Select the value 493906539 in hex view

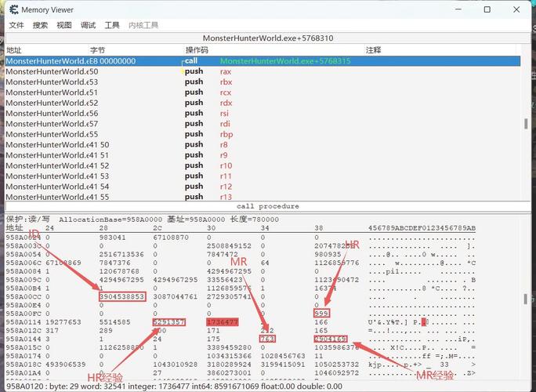tap(65, 365)
